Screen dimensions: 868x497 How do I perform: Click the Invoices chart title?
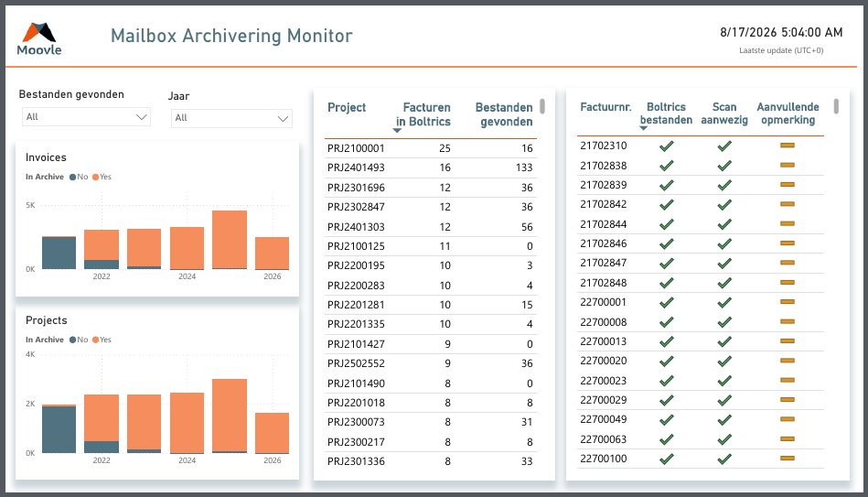point(46,158)
